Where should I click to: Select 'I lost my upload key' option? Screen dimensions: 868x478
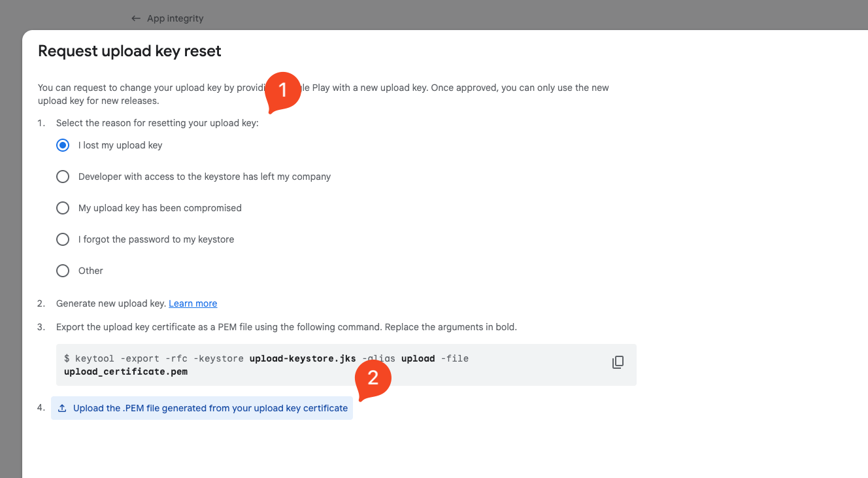coord(63,145)
